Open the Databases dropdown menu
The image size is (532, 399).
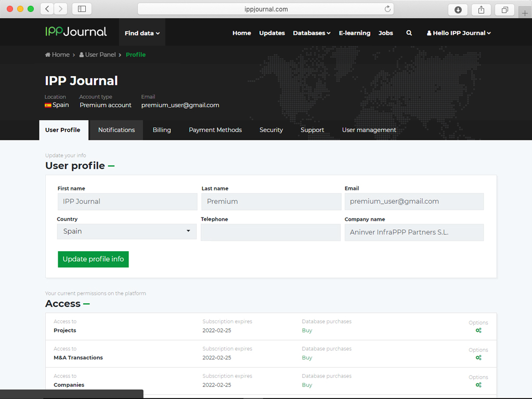click(312, 33)
